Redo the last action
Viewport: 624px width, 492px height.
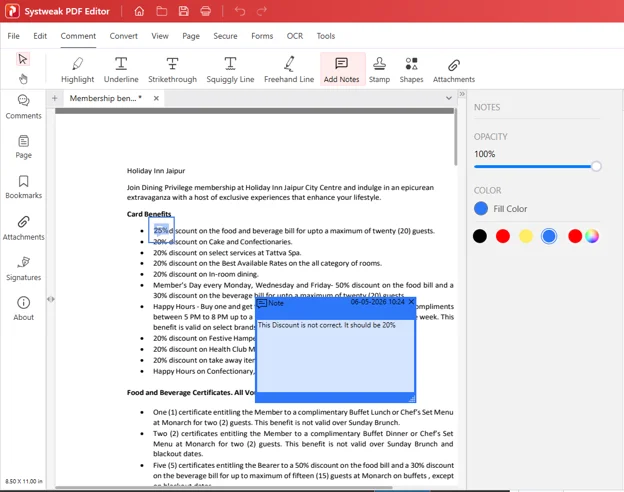click(261, 11)
